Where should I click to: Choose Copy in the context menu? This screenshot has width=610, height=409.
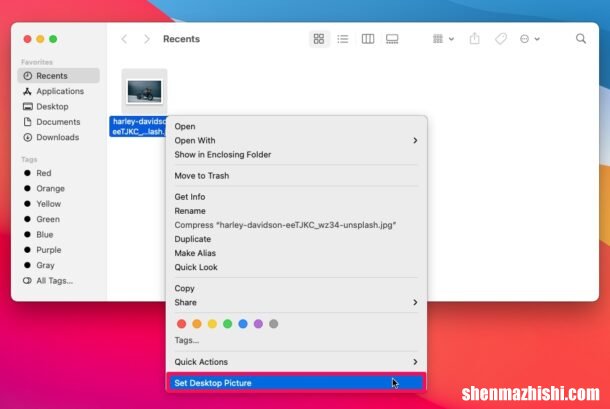296,288
